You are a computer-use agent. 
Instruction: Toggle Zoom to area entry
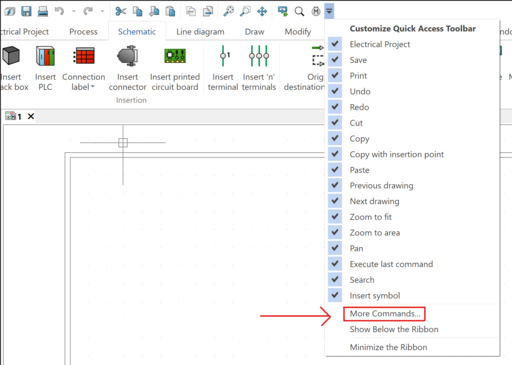[x=413, y=233]
